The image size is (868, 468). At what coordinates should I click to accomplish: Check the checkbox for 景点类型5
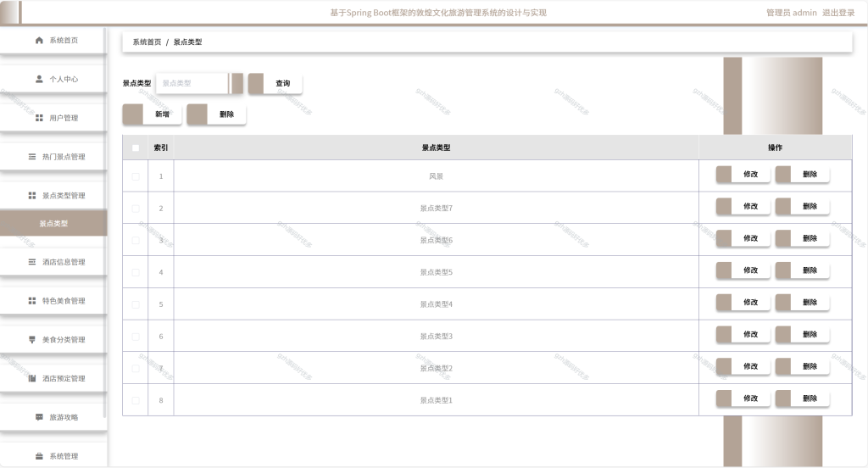coord(136,272)
